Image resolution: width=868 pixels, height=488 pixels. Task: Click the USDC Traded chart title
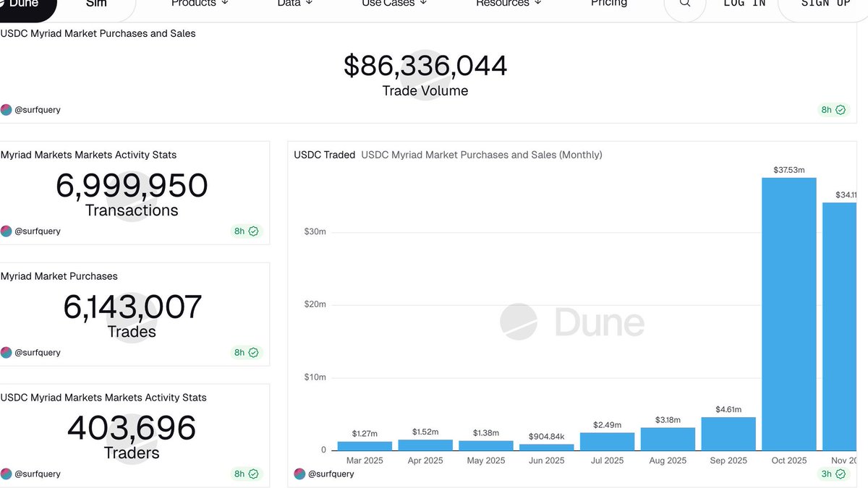[x=324, y=155]
